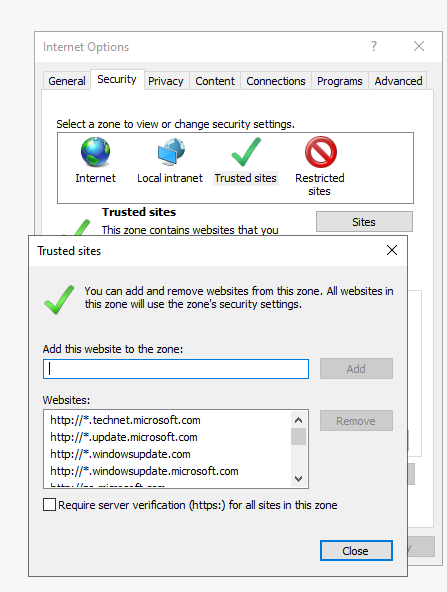Select the Local intranet zone icon
The image size is (447, 592).
click(171, 152)
